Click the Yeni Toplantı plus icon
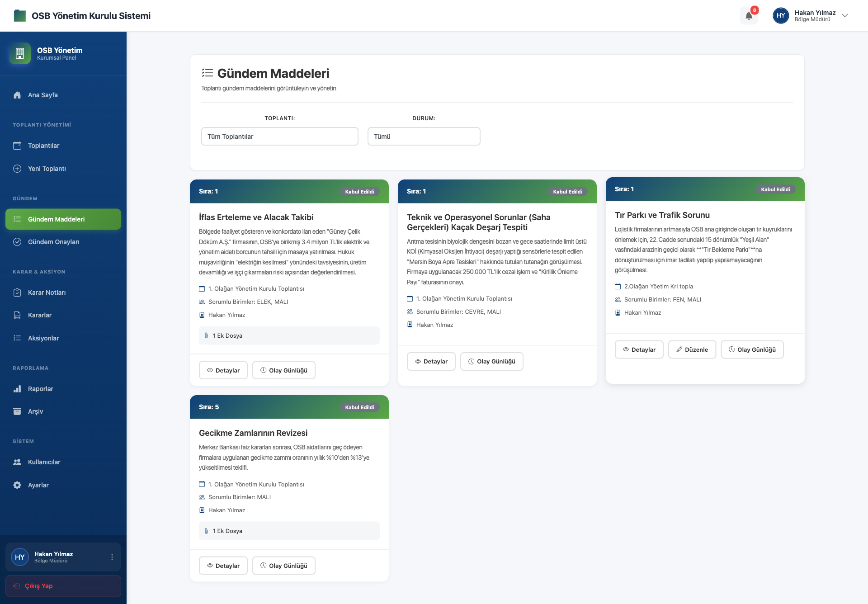 tap(17, 169)
